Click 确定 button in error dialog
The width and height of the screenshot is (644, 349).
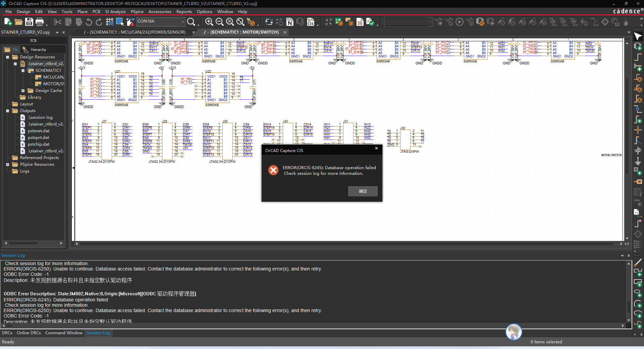(363, 191)
